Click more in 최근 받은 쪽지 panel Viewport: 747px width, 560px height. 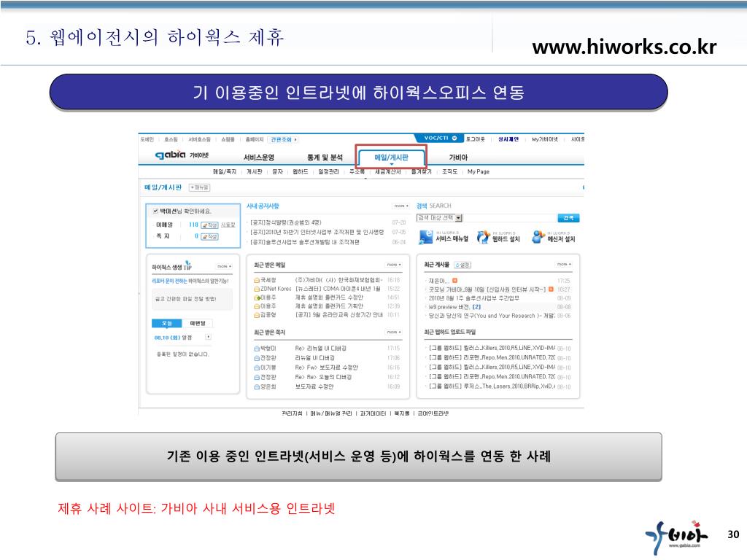393,332
